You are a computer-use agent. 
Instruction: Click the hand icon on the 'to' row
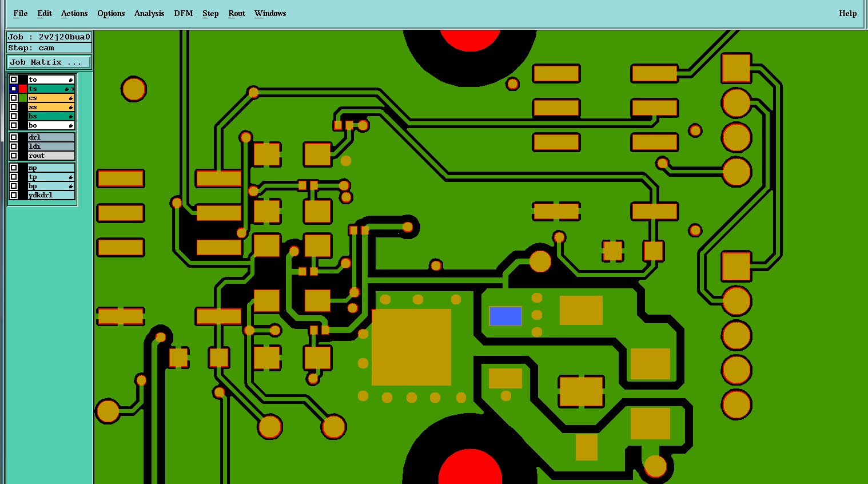(x=71, y=80)
